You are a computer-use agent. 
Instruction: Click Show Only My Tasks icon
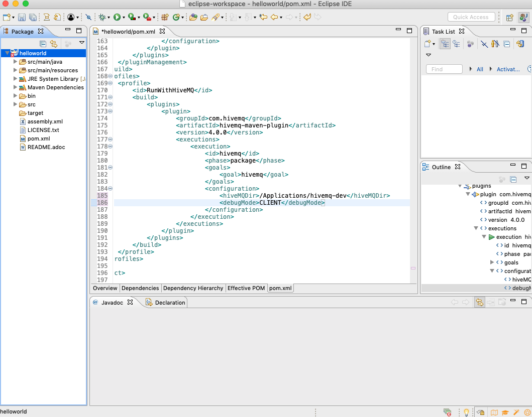click(495, 44)
